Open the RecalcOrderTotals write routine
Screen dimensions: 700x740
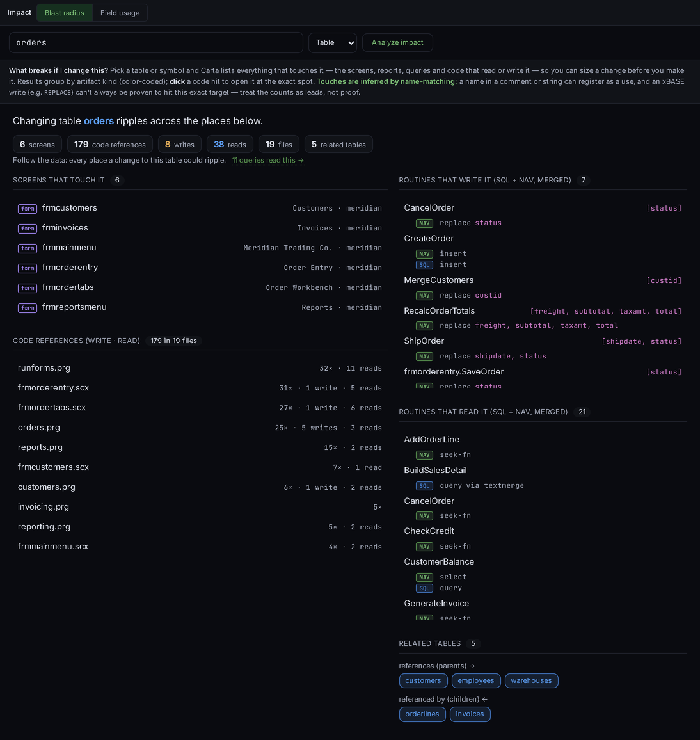439,310
